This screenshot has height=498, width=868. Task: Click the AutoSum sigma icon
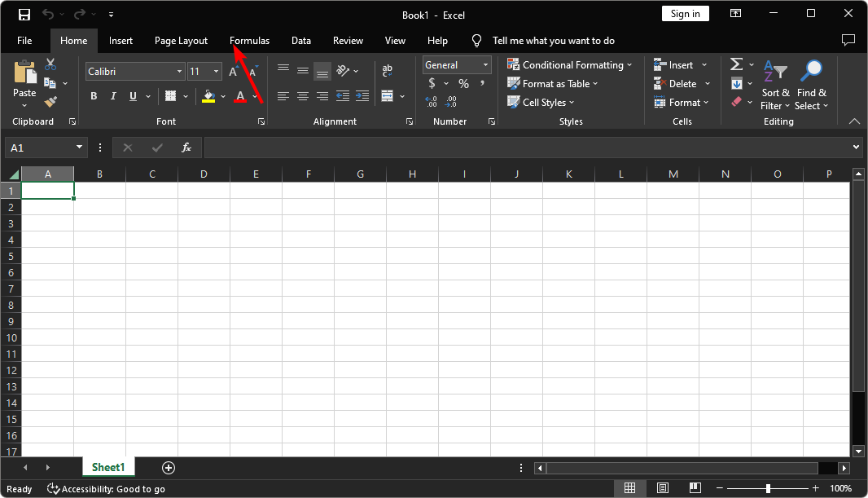pos(736,64)
